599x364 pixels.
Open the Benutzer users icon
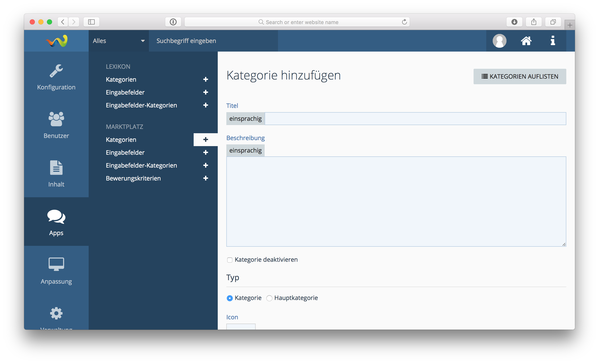[56, 119]
